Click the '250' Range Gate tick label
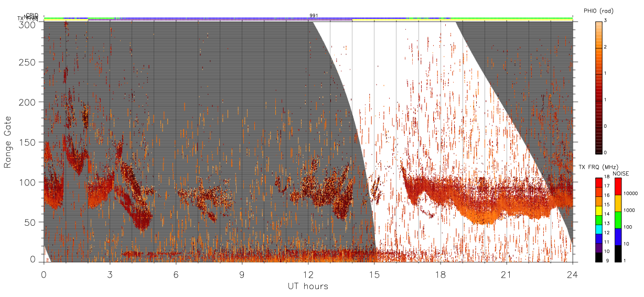The width and height of the screenshot is (644, 297). click(x=27, y=62)
